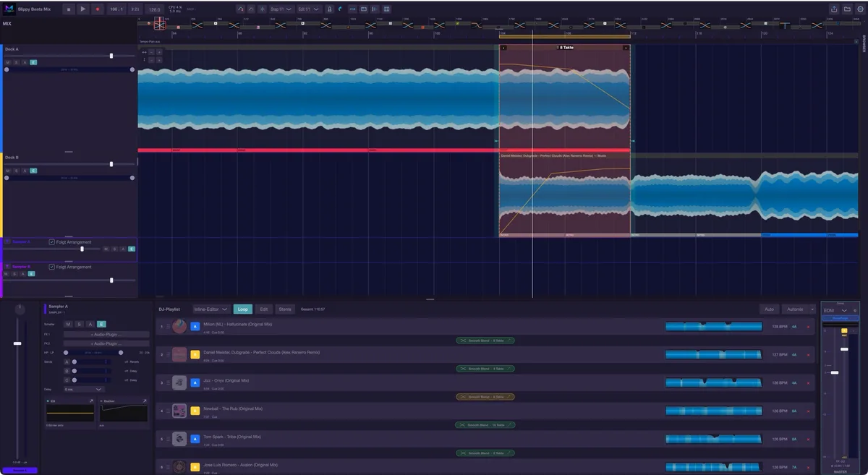Open the Smooth Blend 16 Takte transition pill

[x=485, y=425]
